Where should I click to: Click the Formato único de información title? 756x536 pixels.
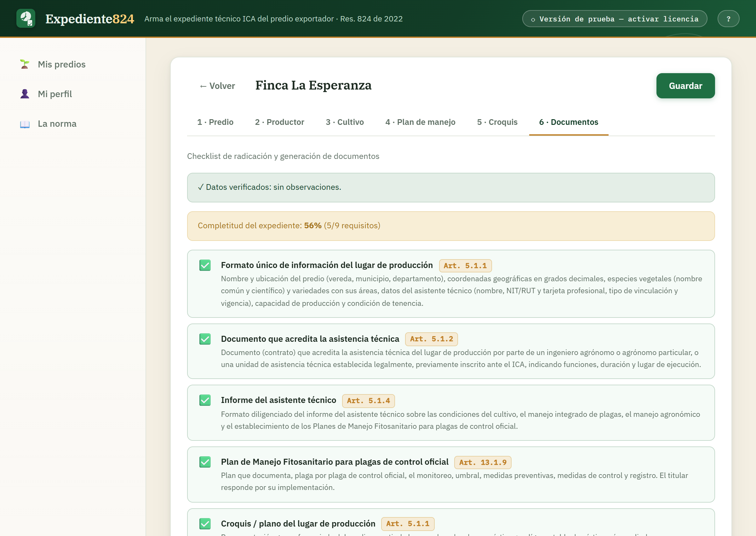(x=327, y=265)
